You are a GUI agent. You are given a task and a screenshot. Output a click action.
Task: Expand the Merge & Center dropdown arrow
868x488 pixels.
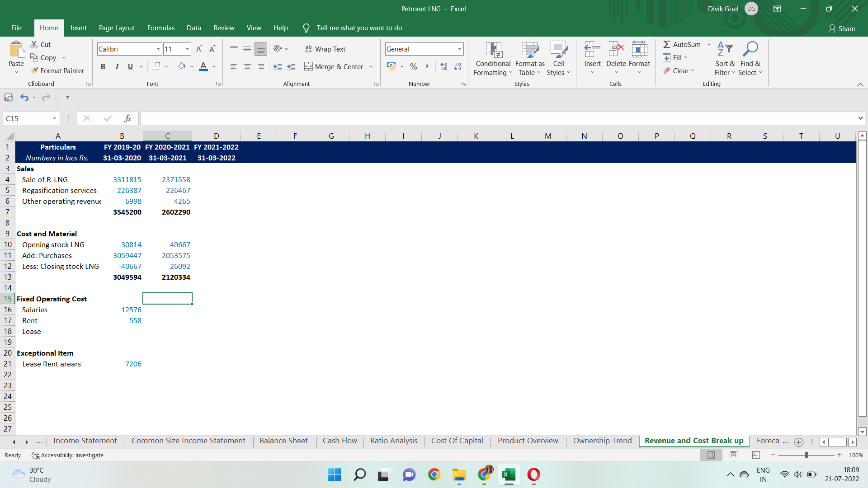[x=371, y=66]
